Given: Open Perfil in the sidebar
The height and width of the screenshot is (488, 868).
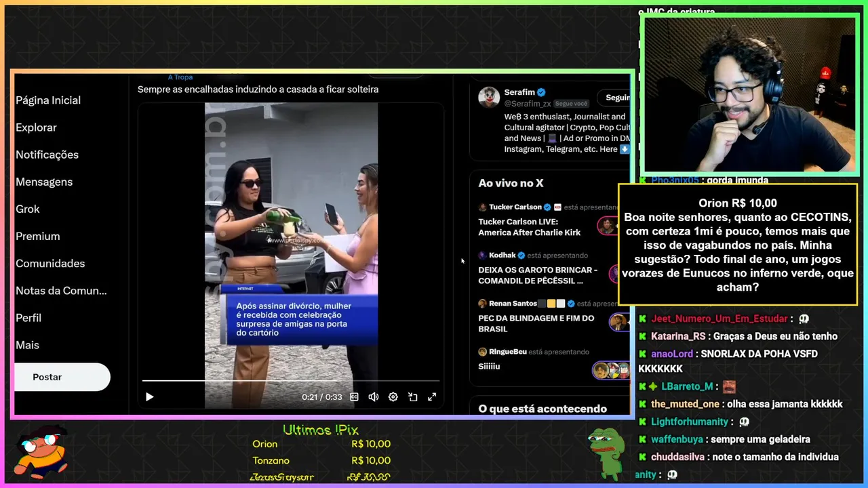Looking at the screenshot, I should tap(28, 317).
